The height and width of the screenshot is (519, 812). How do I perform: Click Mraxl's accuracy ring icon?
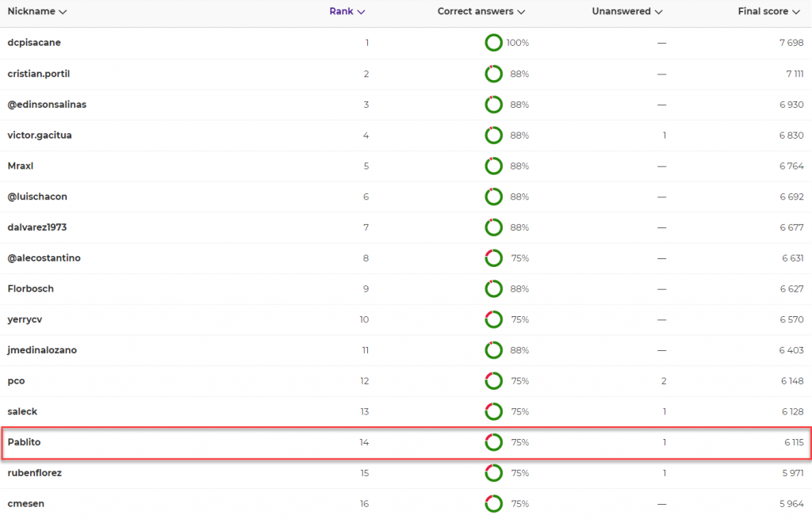coord(493,166)
